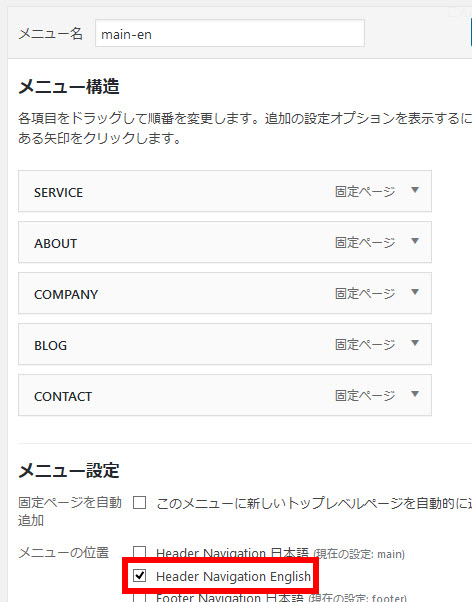Click the Header Navigation English label text
Image resolution: width=472 pixels, height=602 pixels.
pyautogui.click(x=233, y=576)
